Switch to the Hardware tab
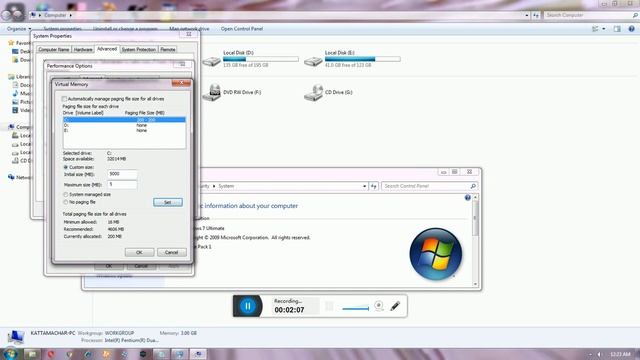 coord(83,49)
